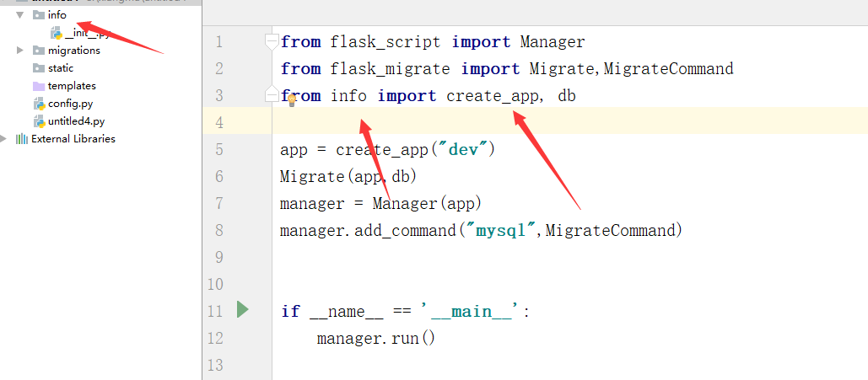
Task: Click the External Libraries bars icon
Action: pyautogui.click(x=22, y=139)
